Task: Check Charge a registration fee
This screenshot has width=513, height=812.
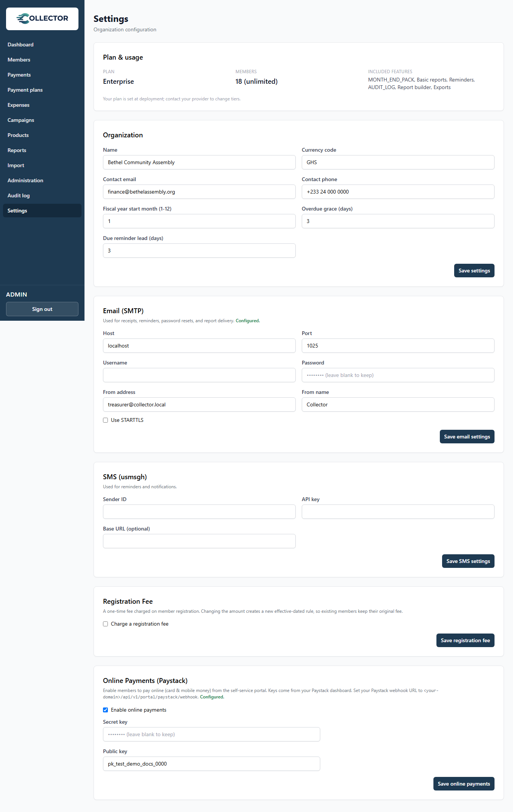Action: pos(106,624)
